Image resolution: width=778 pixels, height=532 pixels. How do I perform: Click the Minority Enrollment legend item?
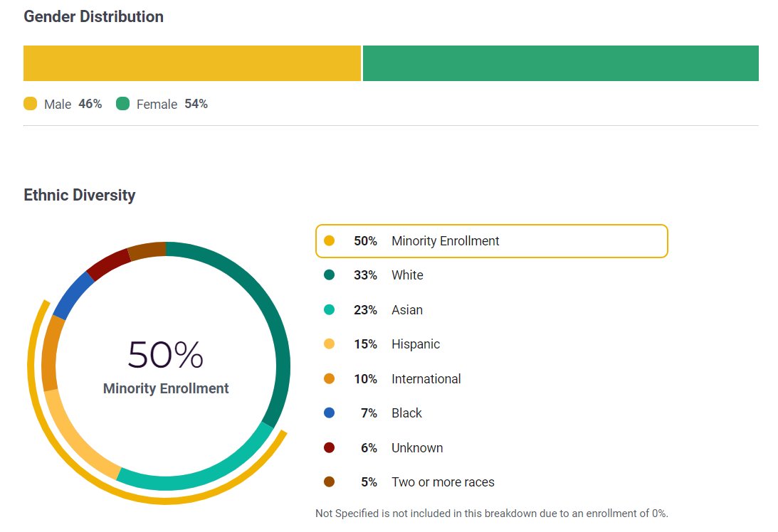[x=491, y=241]
